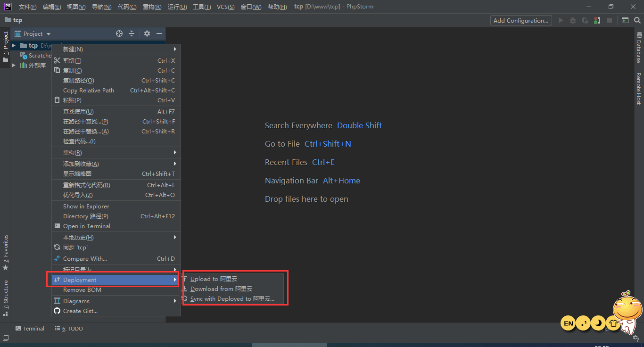Viewport: 644px width, 347px height.
Task: Open Search Everywhere magnifier icon
Action: [637, 20]
